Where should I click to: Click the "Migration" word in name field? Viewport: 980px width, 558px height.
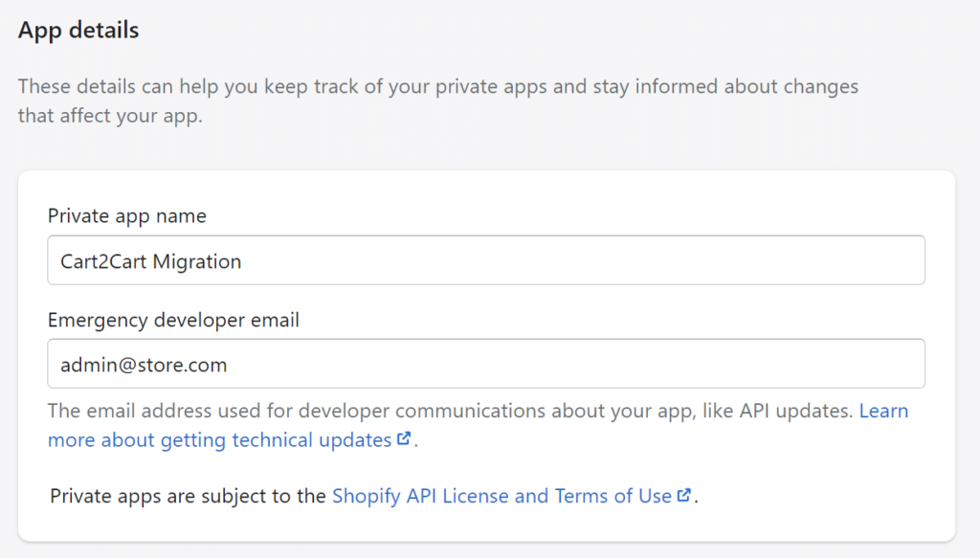click(x=197, y=260)
